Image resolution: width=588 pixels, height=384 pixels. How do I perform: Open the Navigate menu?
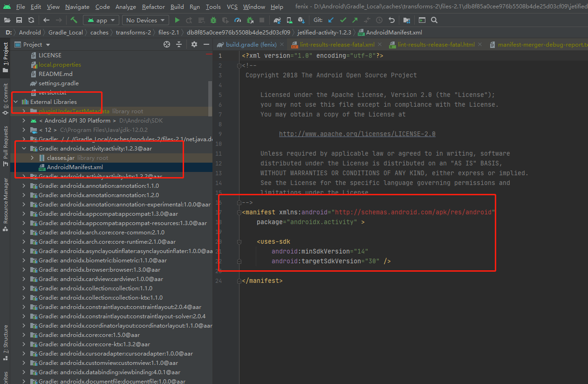[x=77, y=7]
